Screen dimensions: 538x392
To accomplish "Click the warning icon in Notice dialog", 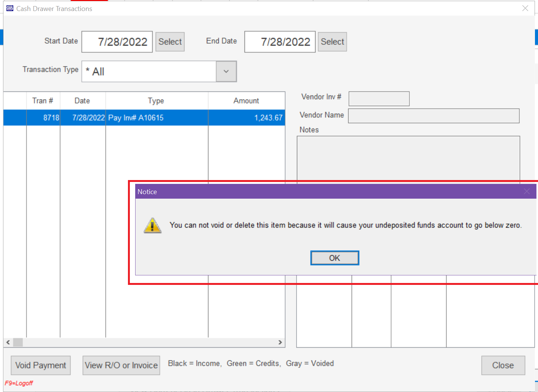I will click(152, 226).
